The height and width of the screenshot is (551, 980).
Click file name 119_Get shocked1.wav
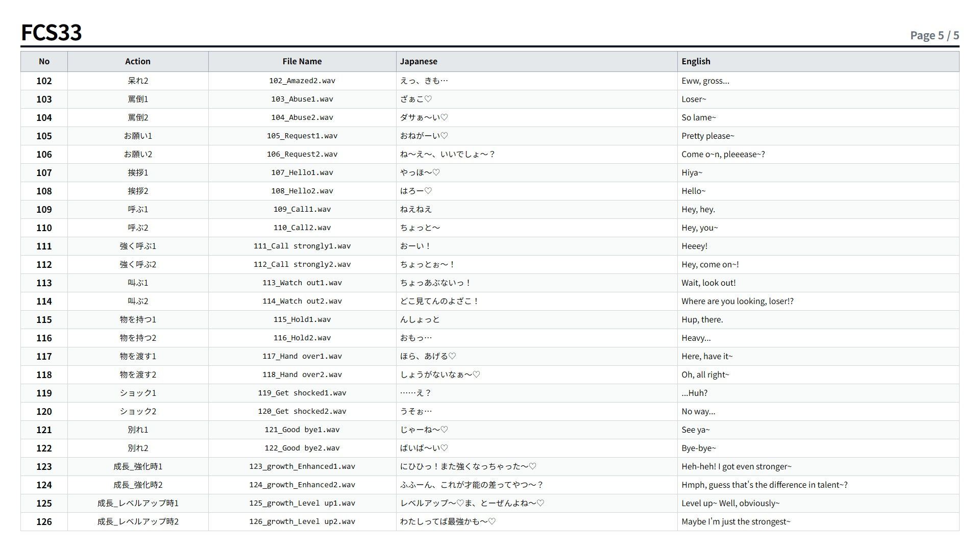302,393
